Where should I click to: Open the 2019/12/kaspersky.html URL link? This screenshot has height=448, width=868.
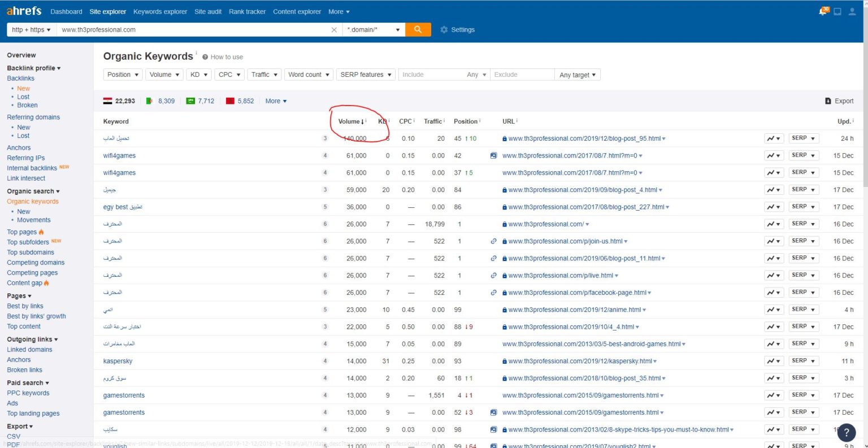[580, 361]
